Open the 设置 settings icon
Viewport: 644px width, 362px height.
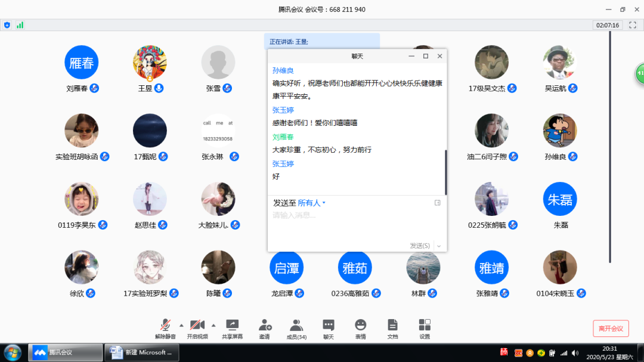tap(425, 328)
